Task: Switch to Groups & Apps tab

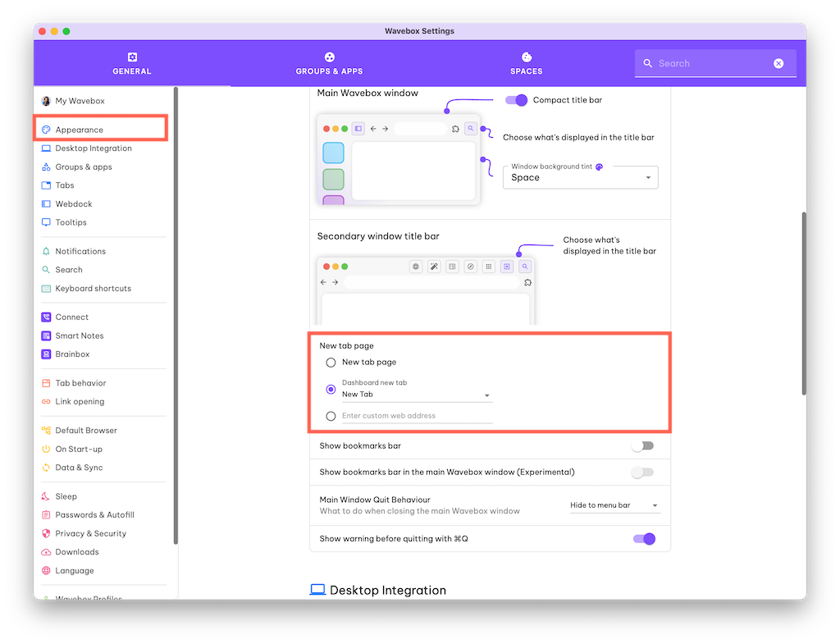Action: (329, 64)
